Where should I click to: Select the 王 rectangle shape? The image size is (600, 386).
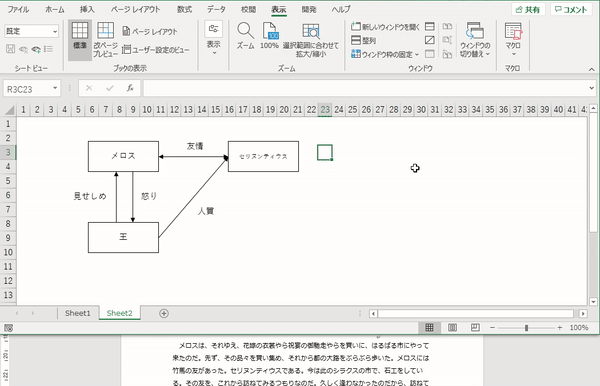click(123, 237)
